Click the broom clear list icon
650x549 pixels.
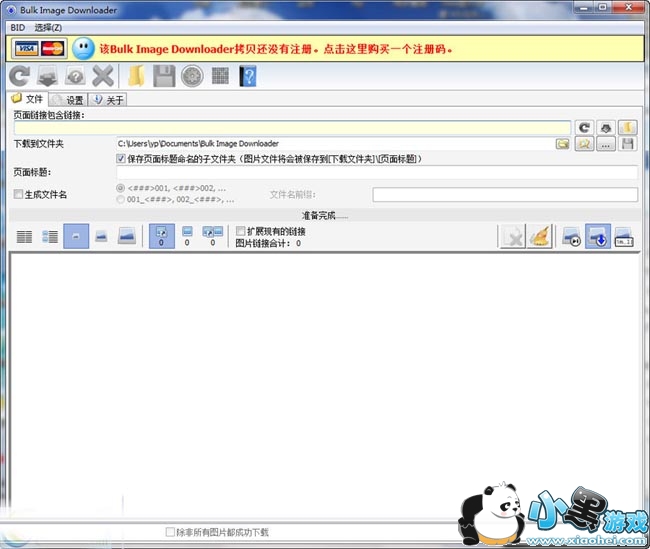click(539, 237)
